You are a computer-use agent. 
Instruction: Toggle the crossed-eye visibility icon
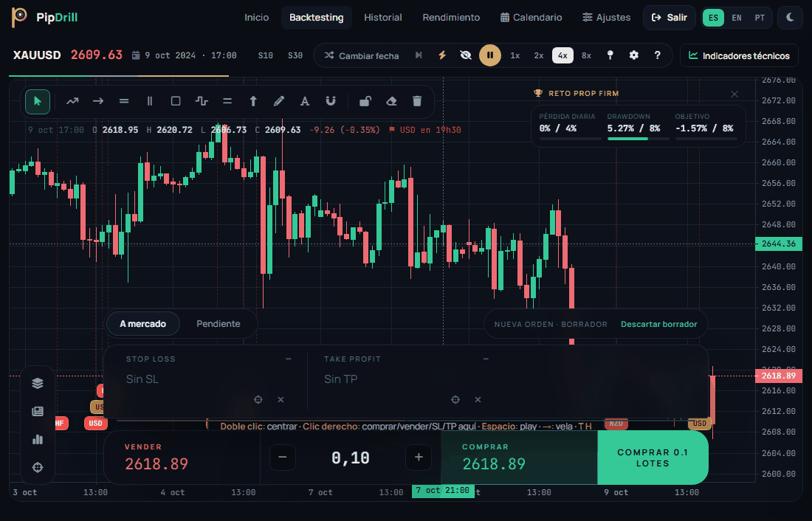[466, 55]
